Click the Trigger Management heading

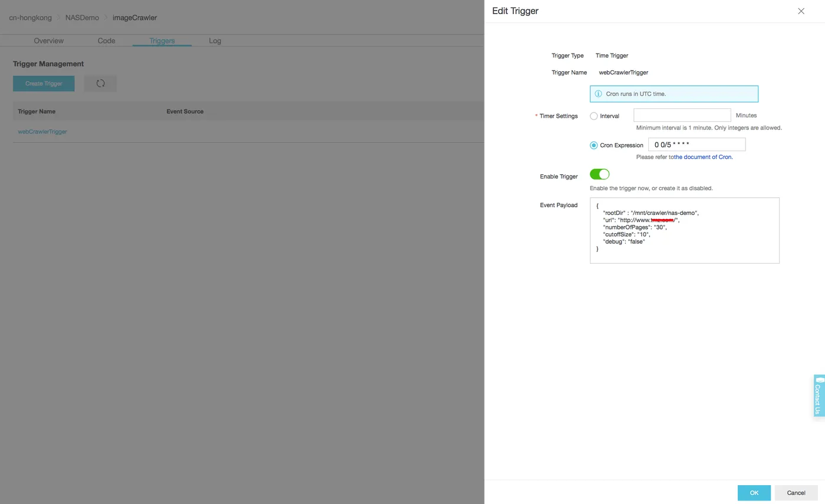coord(48,64)
